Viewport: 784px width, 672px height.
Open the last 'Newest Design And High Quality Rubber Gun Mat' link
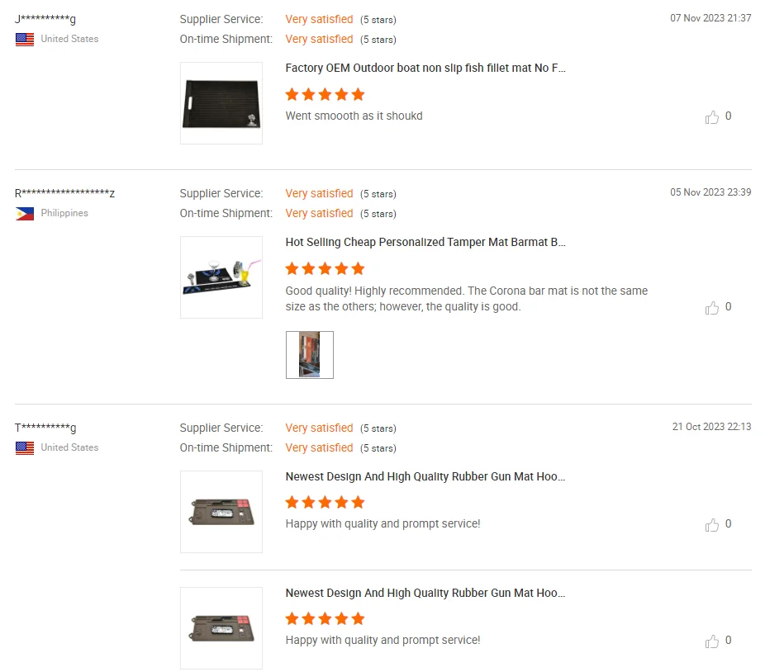425,594
